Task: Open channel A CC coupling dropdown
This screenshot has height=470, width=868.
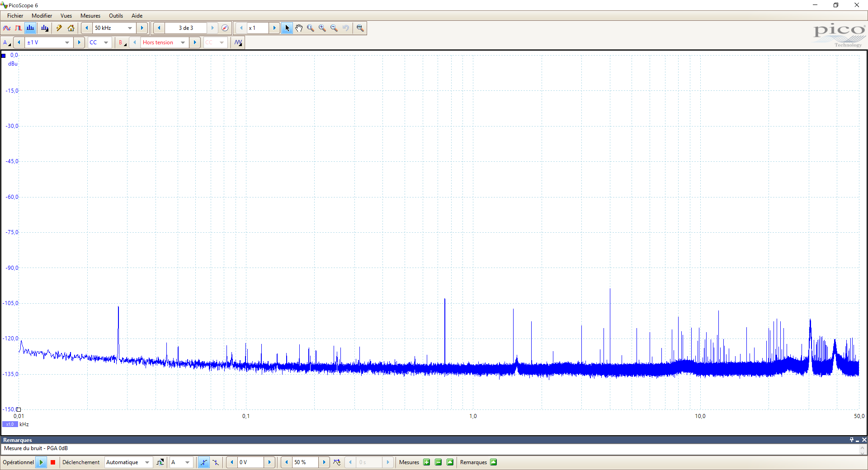Action: pyautogui.click(x=106, y=42)
